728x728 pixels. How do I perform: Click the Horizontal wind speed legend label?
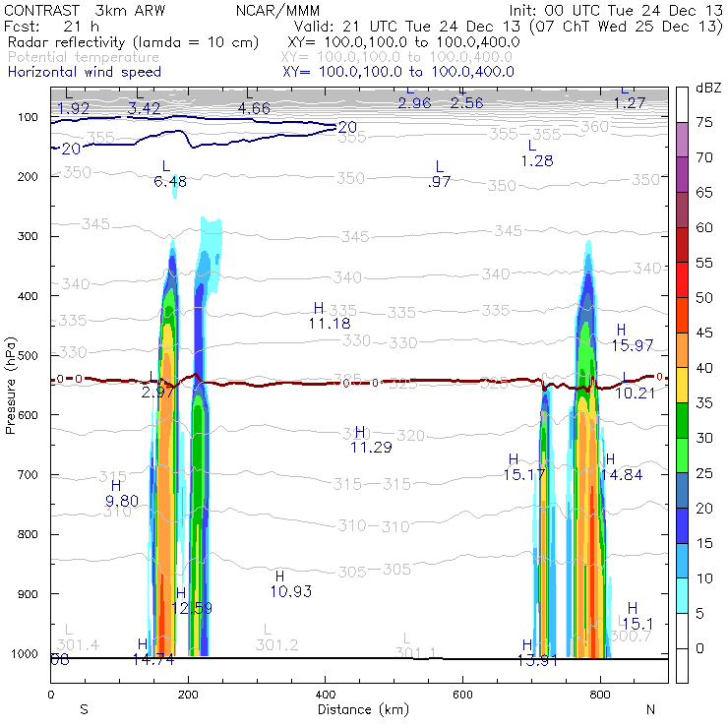pyautogui.click(x=85, y=72)
